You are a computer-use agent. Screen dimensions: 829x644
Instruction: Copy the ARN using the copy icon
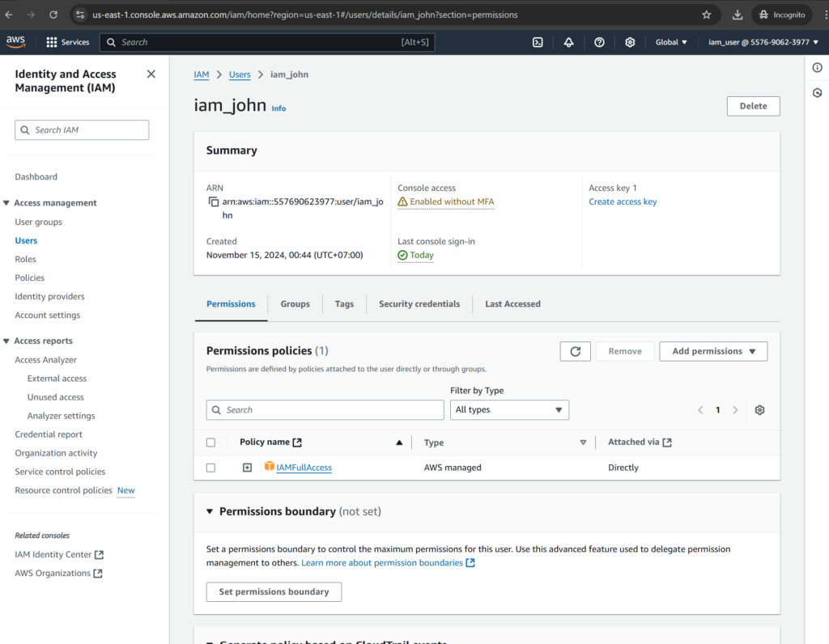[x=214, y=201]
